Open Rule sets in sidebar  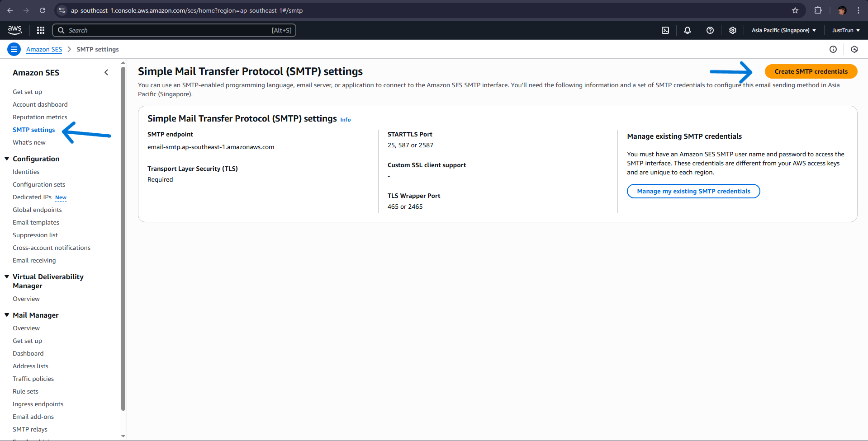click(25, 391)
